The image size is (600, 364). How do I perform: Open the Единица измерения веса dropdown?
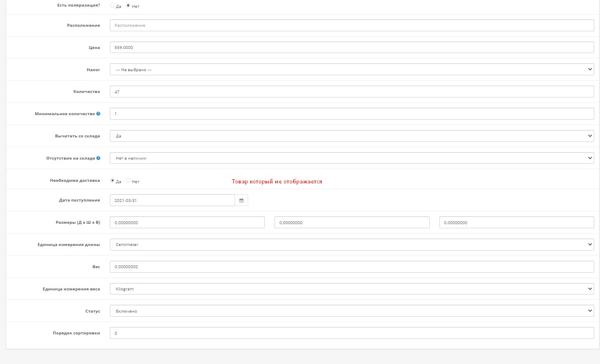(352, 289)
